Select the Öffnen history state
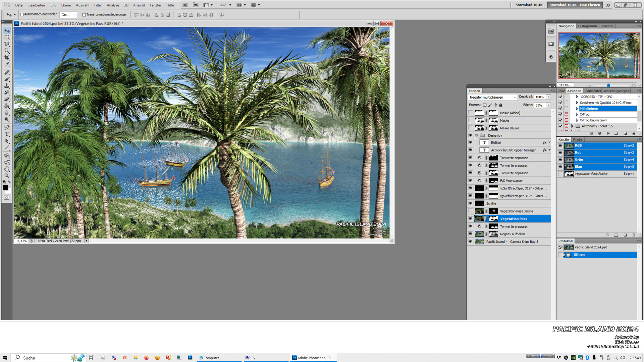644x362 pixels. (x=597, y=255)
